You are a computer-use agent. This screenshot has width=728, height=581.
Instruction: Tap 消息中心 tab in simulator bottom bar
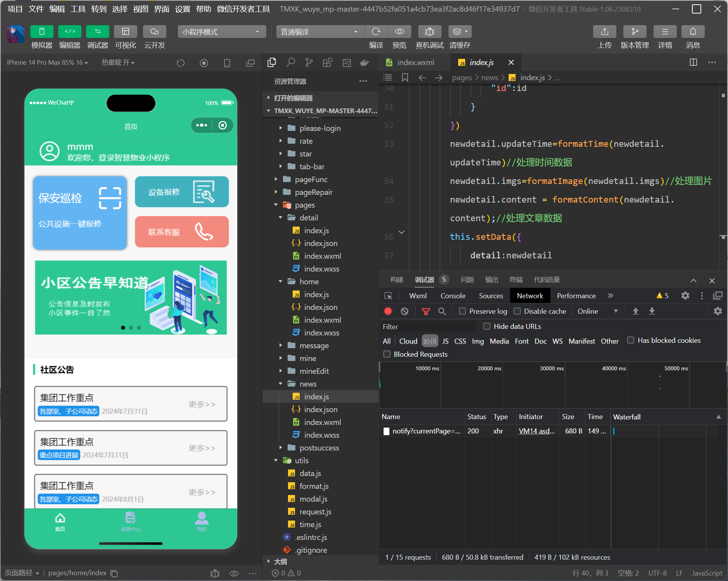click(131, 522)
